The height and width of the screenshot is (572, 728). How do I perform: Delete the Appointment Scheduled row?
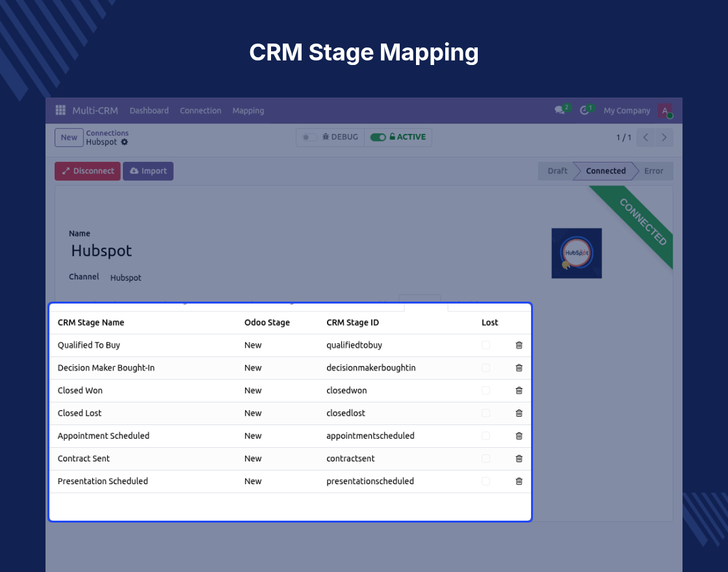click(519, 436)
